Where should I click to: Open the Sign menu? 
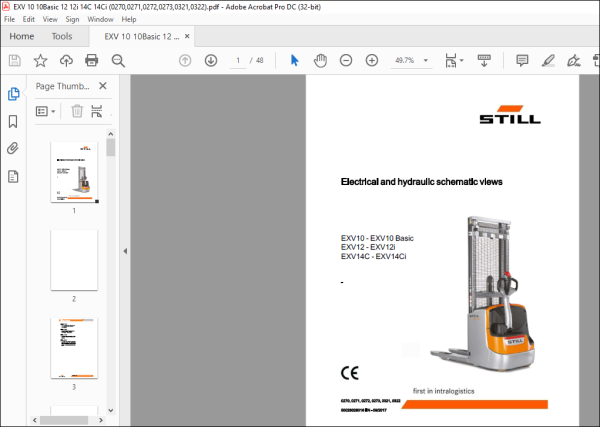click(72, 19)
